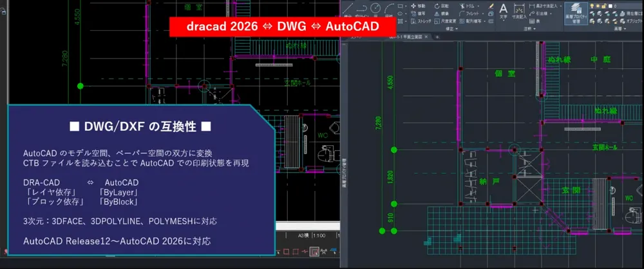Toggle the triple-circle icon in DRA-CAD bar
This screenshot has width=644, height=269.
point(324,252)
